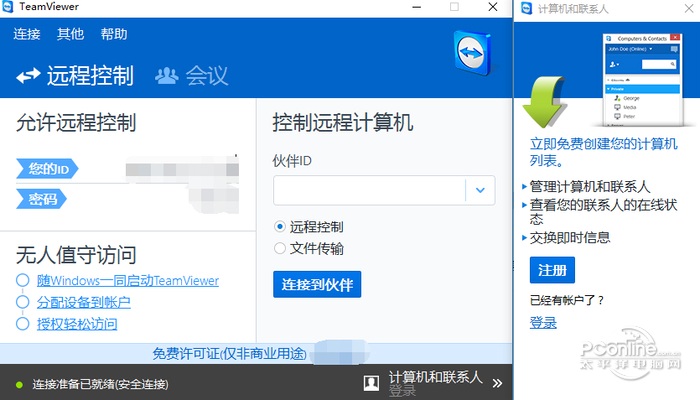
Task: Click the 伙伴ID label
Action: tap(292, 161)
